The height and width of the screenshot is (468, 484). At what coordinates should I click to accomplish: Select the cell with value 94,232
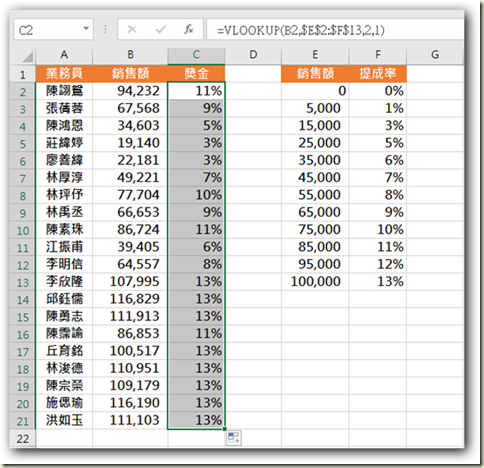click(x=130, y=91)
